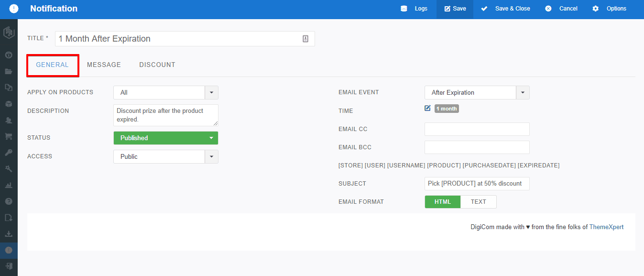The width and height of the screenshot is (644, 276).
Task: Open the Discount tab
Action: click(157, 65)
